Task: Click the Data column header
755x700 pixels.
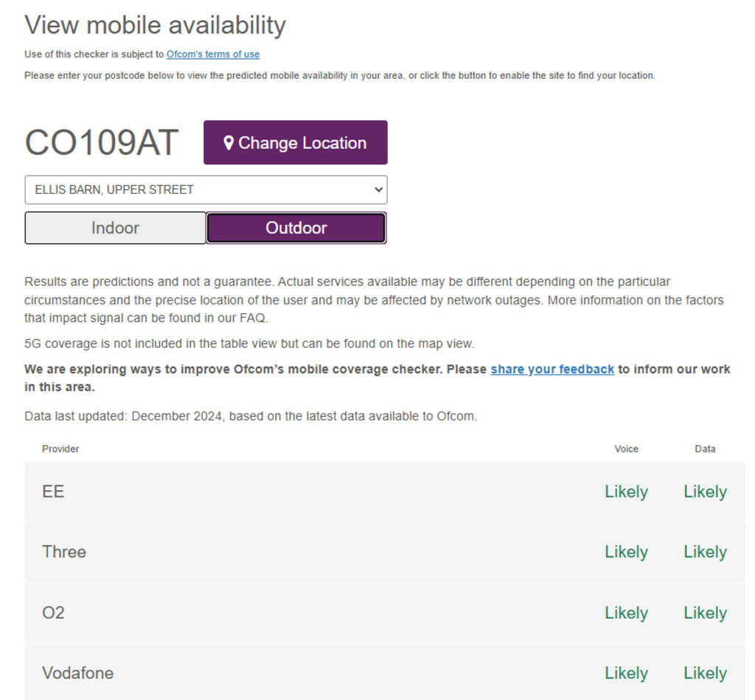Action: [705, 449]
